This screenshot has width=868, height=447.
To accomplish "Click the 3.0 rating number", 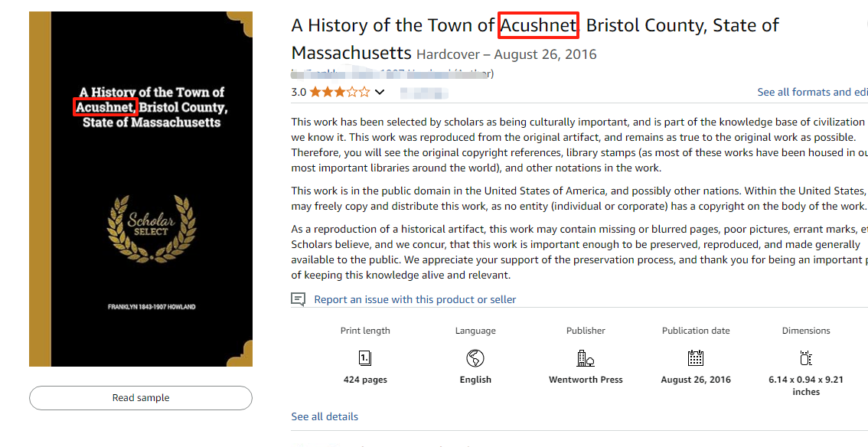I will coord(299,92).
